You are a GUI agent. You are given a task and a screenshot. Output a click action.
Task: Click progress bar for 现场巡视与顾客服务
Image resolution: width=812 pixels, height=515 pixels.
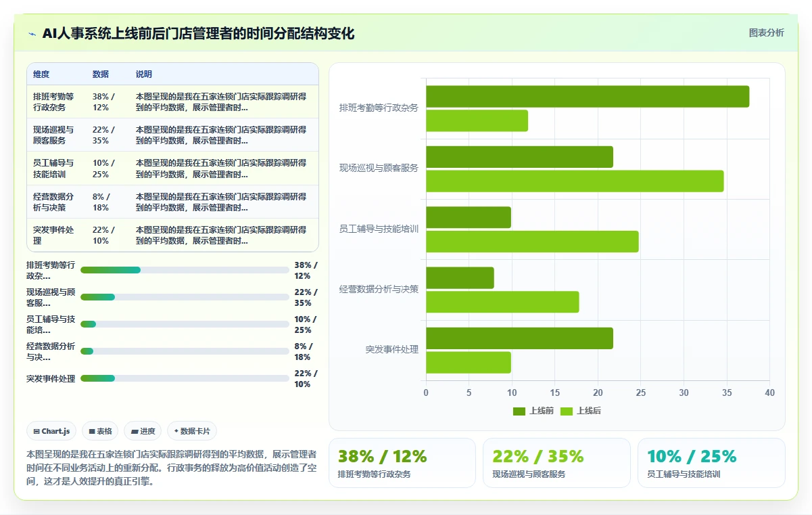(185, 297)
